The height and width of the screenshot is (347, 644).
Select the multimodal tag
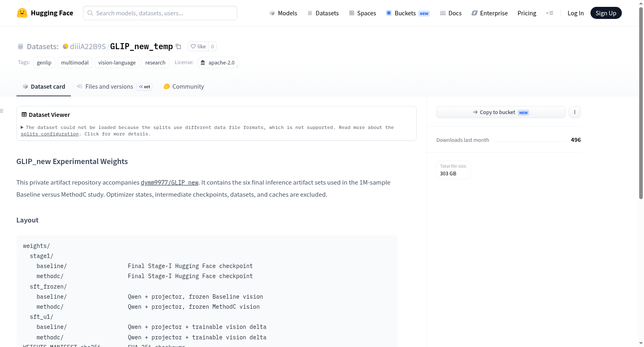click(75, 62)
